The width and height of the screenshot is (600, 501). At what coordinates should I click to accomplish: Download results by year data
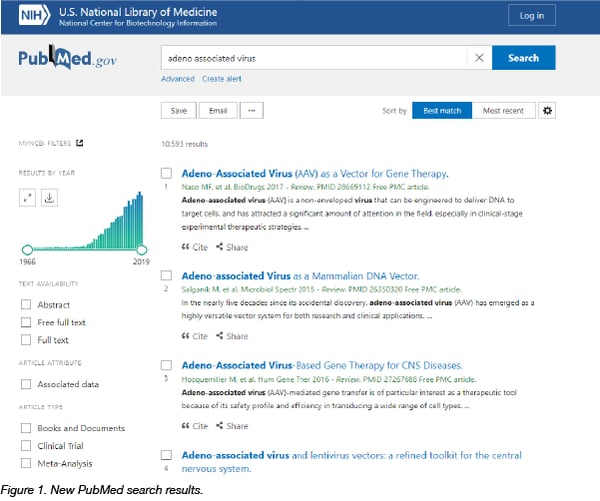(49, 198)
